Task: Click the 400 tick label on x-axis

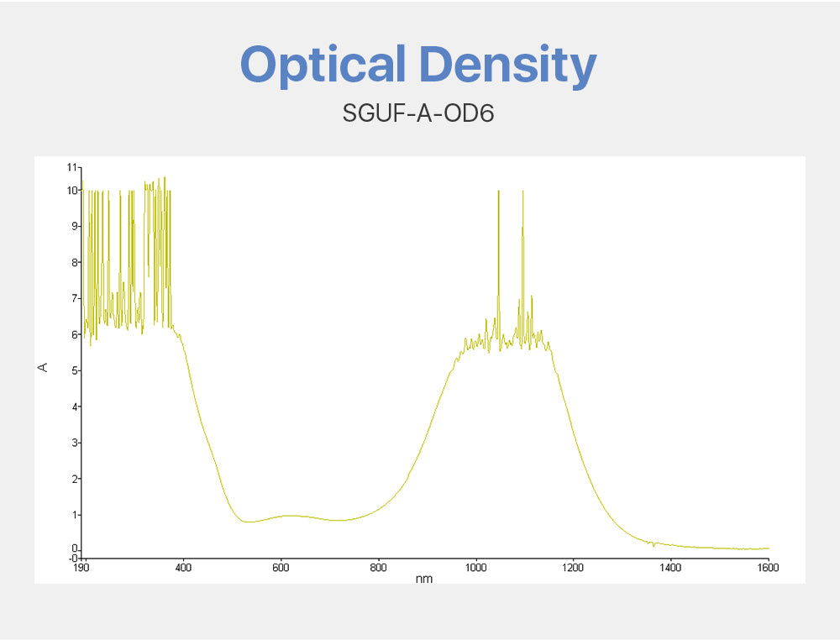Action: (x=183, y=568)
